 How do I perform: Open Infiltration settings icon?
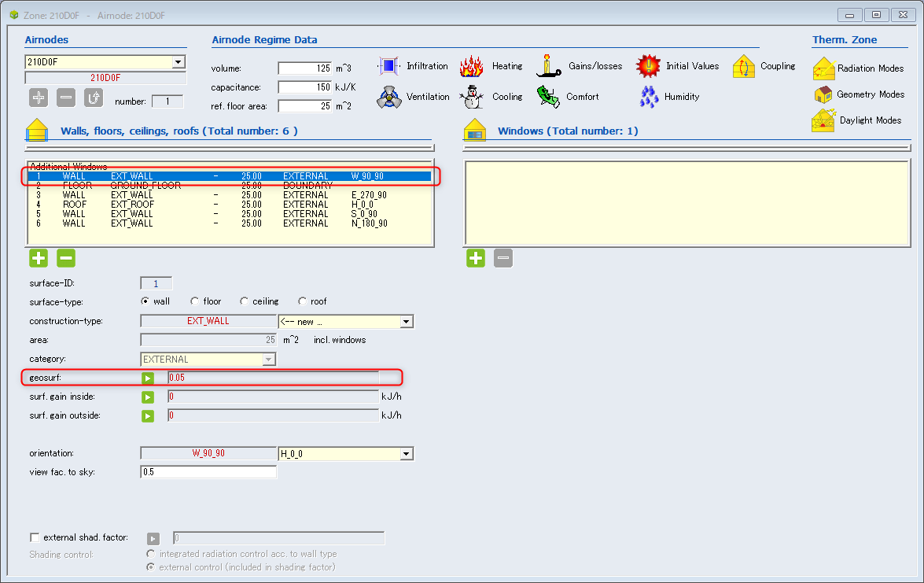click(388, 66)
